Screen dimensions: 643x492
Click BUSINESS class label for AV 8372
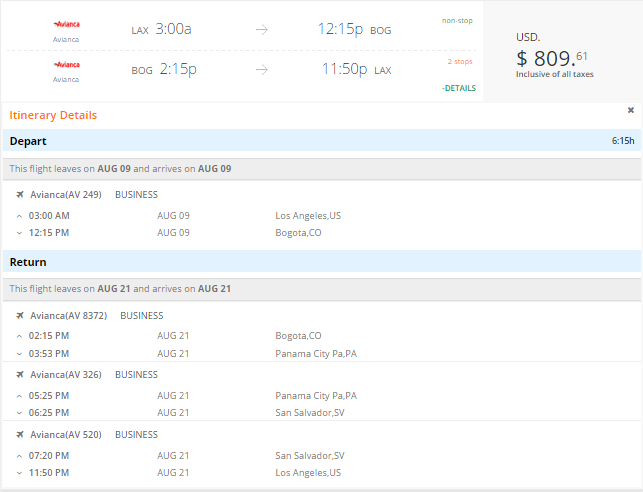(x=141, y=315)
